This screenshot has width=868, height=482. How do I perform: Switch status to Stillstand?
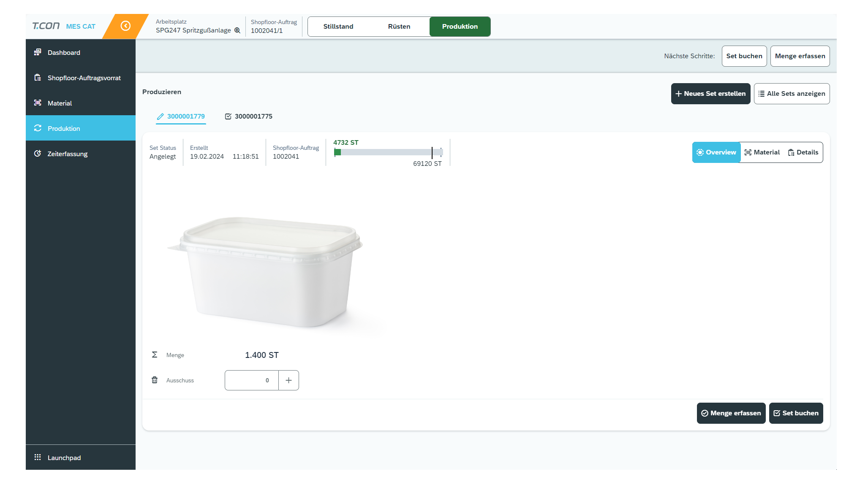338,27
